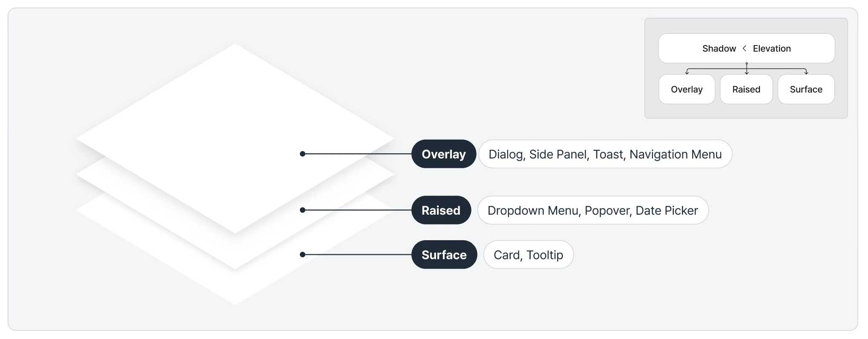Select the Overlay box in the hierarchy diagram
The width and height of the screenshot is (868, 339).
tap(687, 89)
